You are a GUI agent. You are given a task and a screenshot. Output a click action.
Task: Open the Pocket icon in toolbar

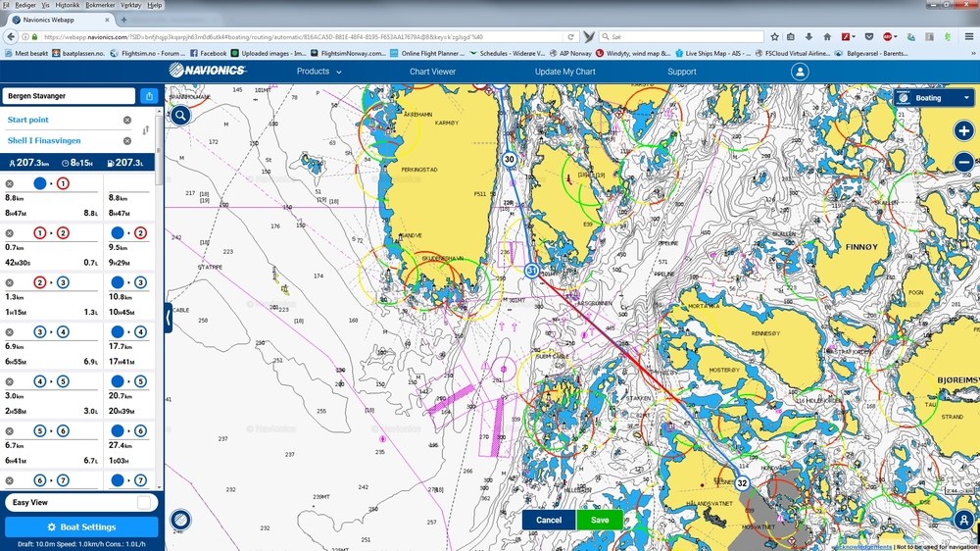pyautogui.click(x=868, y=37)
